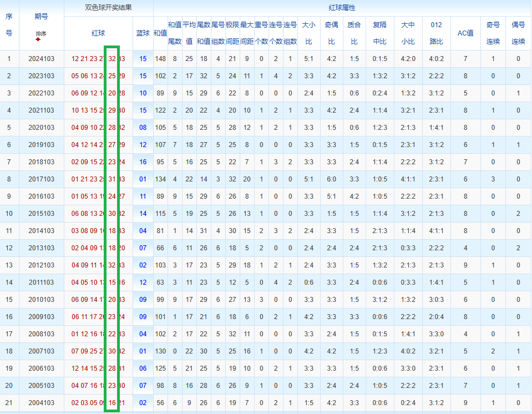Select period number 2024103

pos(42,59)
